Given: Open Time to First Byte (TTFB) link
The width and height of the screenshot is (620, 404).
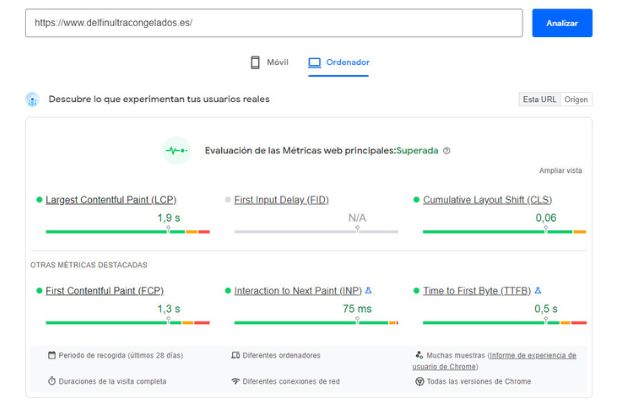Looking at the screenshot, I should (476, 291).
